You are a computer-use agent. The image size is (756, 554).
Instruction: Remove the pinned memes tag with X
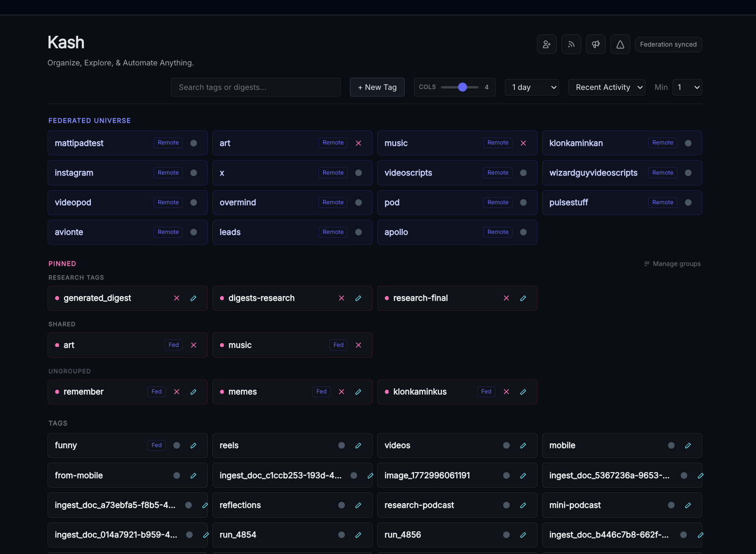pos(341,392)
